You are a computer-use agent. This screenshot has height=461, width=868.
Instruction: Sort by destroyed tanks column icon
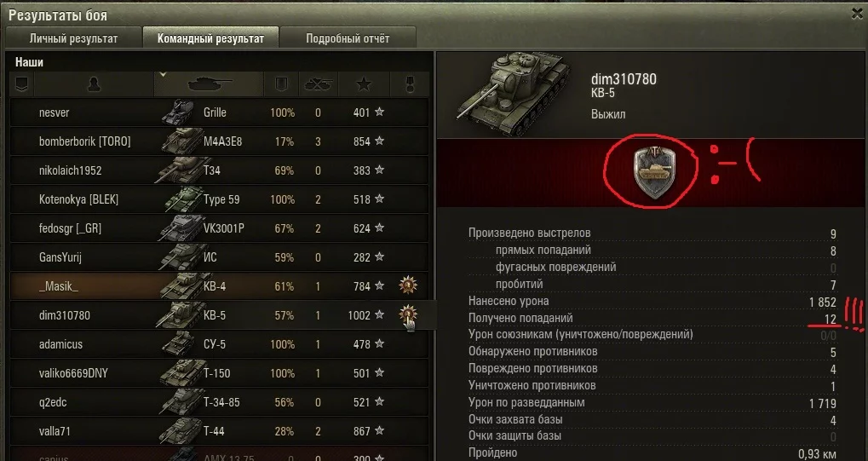coord(318,84)
